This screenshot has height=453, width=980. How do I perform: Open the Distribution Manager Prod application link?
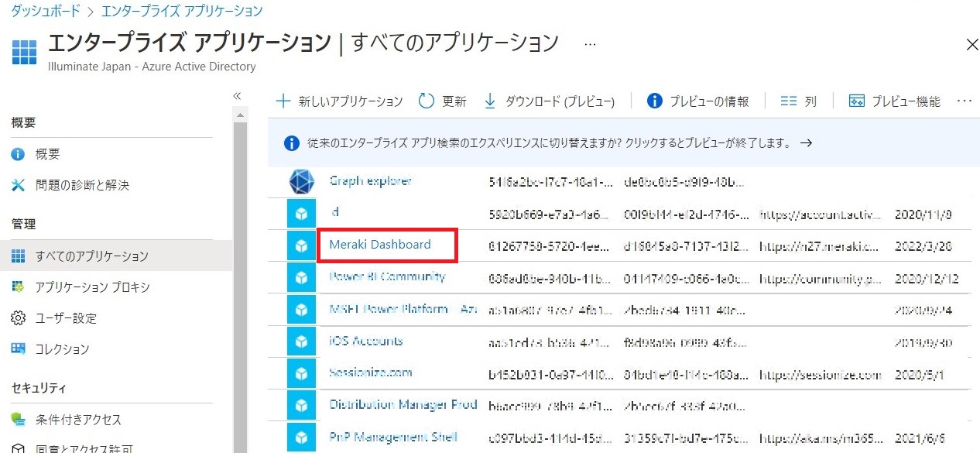(403, 405)
